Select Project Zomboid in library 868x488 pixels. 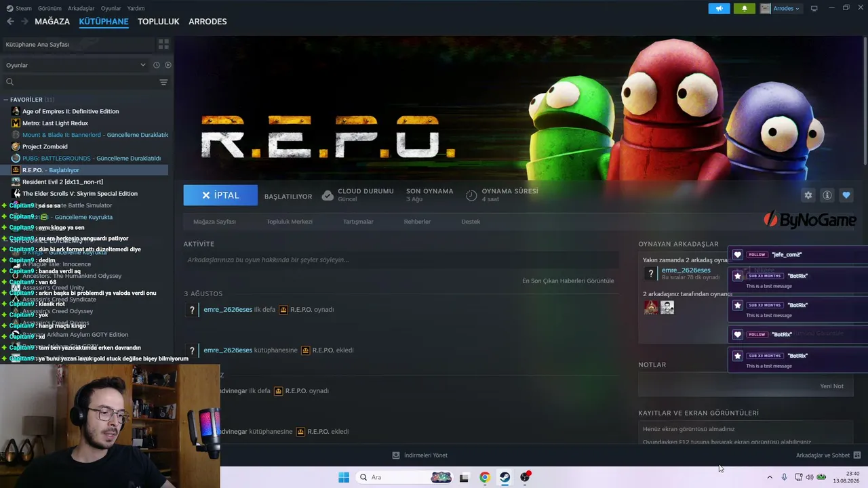click(45, 146)
